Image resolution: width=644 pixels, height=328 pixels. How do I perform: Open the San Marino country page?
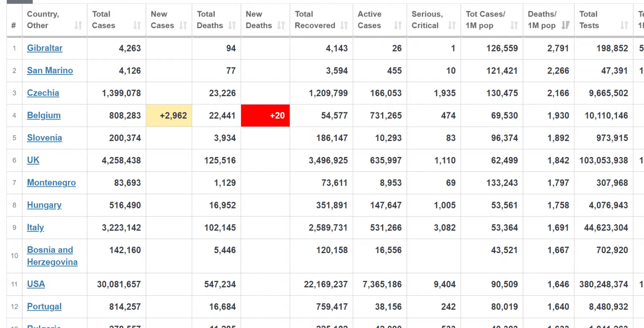click(50, 71)
